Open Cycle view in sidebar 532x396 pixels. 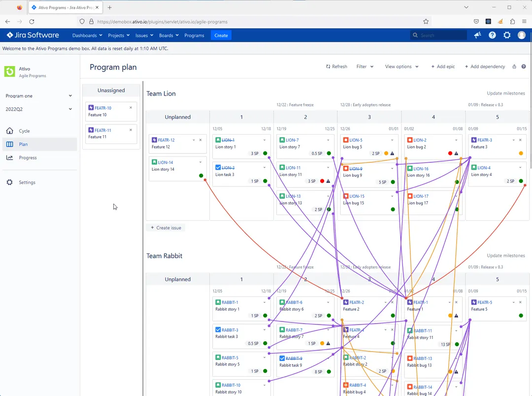click(x=24, y=131)
